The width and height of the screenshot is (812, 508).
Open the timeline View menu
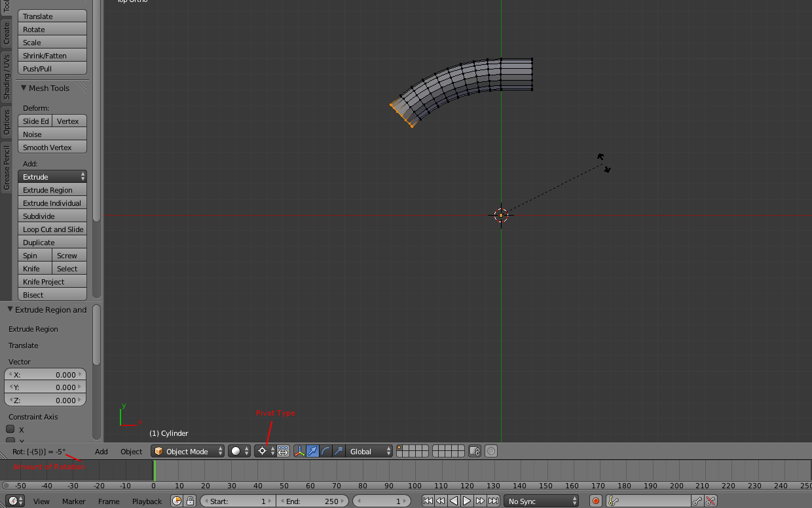click(x=41, y=501)
